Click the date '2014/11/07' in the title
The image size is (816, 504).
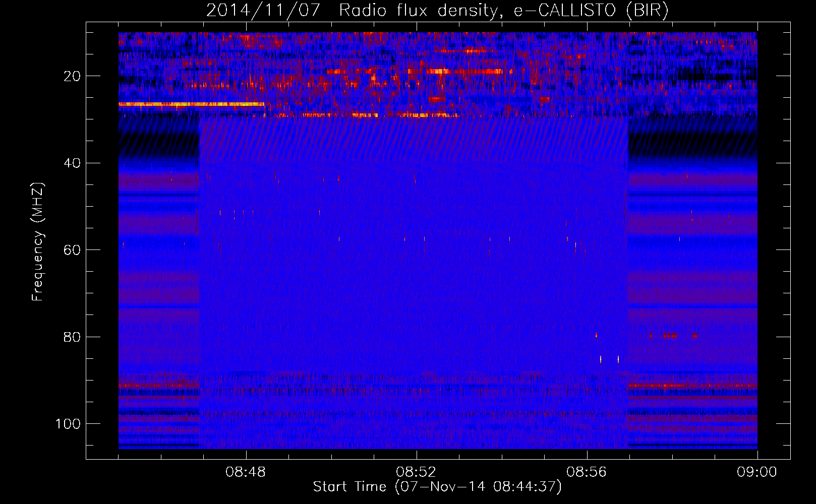(263, 11)
